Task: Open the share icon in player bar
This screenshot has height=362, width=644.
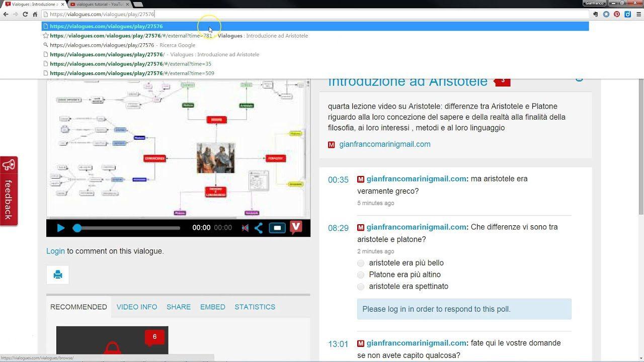Action: point(259,228)
